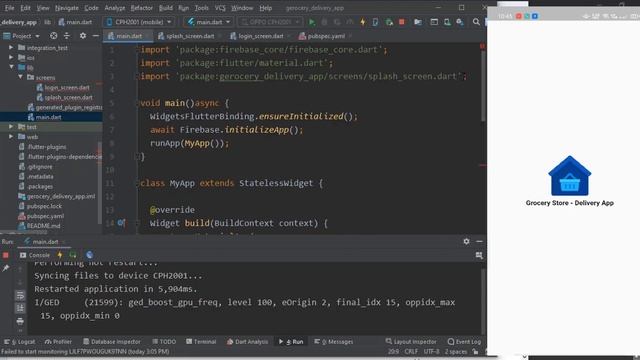Click the Select Opened File target icon in the Project panel
The image size is (640, 360).
[x=53, y=36]
